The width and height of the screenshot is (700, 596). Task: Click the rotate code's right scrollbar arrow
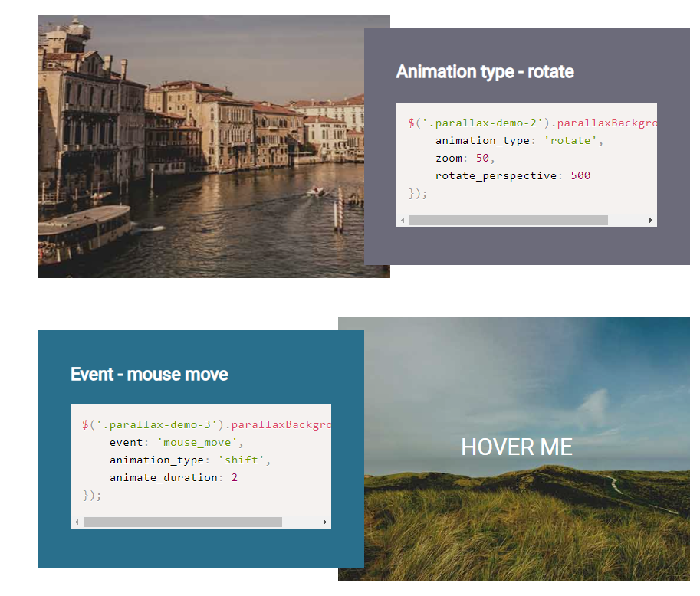tap(651, 221)
